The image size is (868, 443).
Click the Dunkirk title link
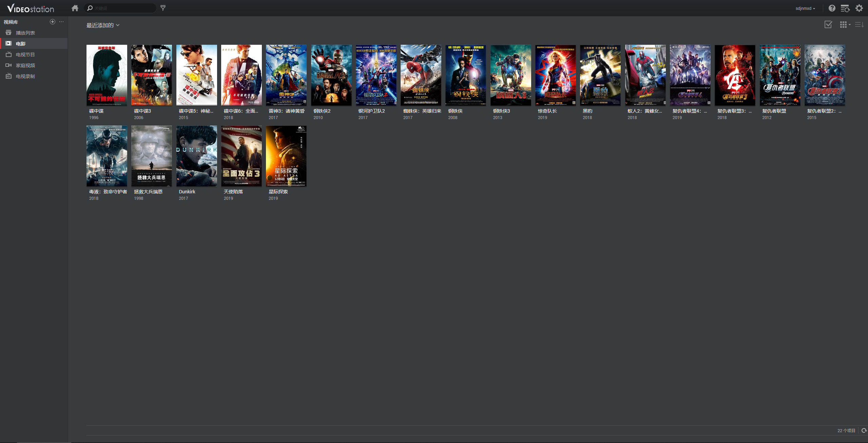pyautogui.click(x=187, y=192)
